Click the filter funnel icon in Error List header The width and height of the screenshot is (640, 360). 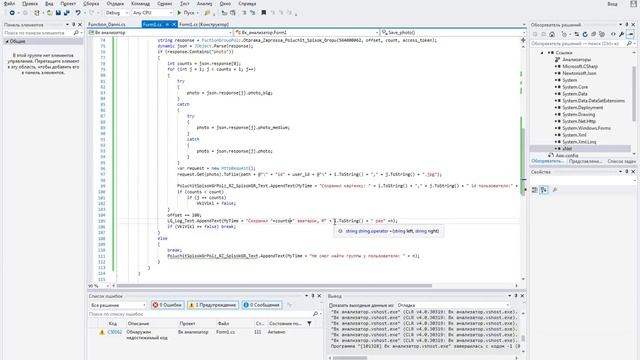(x=309, y=323)
